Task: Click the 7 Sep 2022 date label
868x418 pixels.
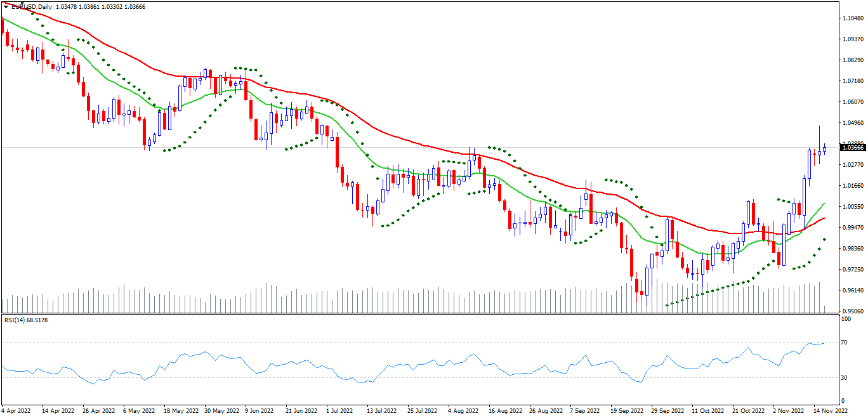Action: pos(586,411)
